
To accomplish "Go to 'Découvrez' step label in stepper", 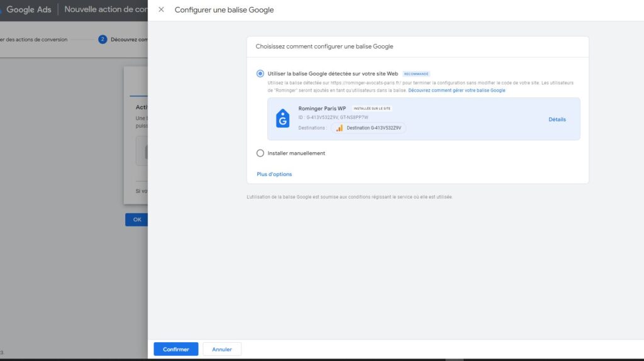I will click(x=129, y=40).
